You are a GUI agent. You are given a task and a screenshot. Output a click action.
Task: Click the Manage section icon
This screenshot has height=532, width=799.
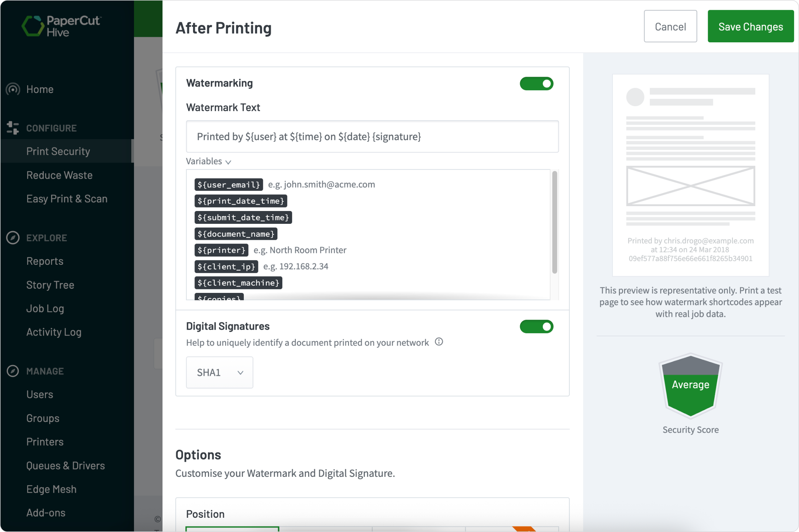click(x=13, y=371)
